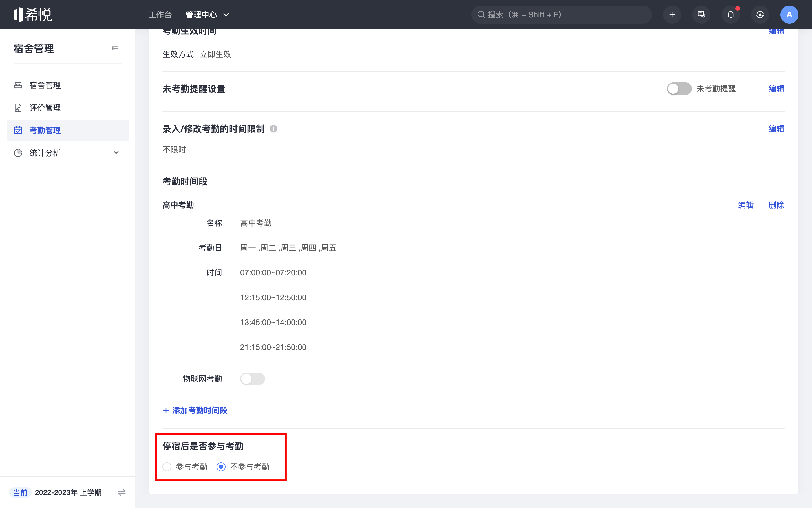Collapse the 宿舍管理 sidebar
Screen dimensions: 812x508
pos(115,49)
